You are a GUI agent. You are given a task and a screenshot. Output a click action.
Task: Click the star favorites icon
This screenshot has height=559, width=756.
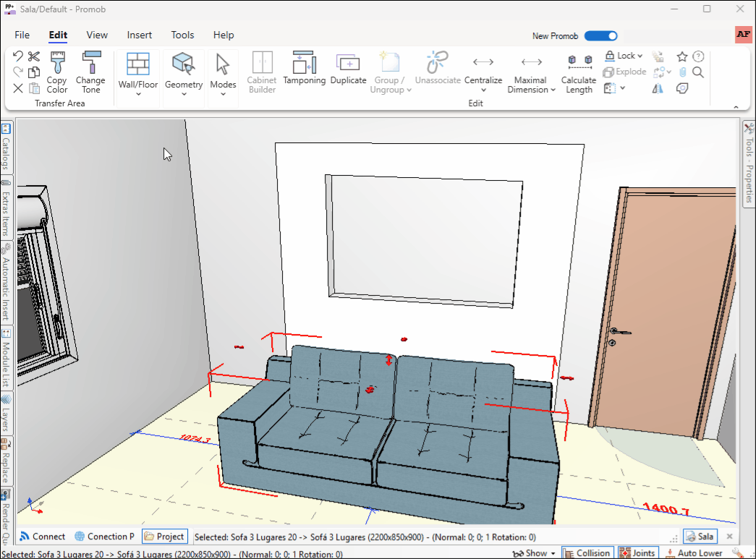pos(681,56)
